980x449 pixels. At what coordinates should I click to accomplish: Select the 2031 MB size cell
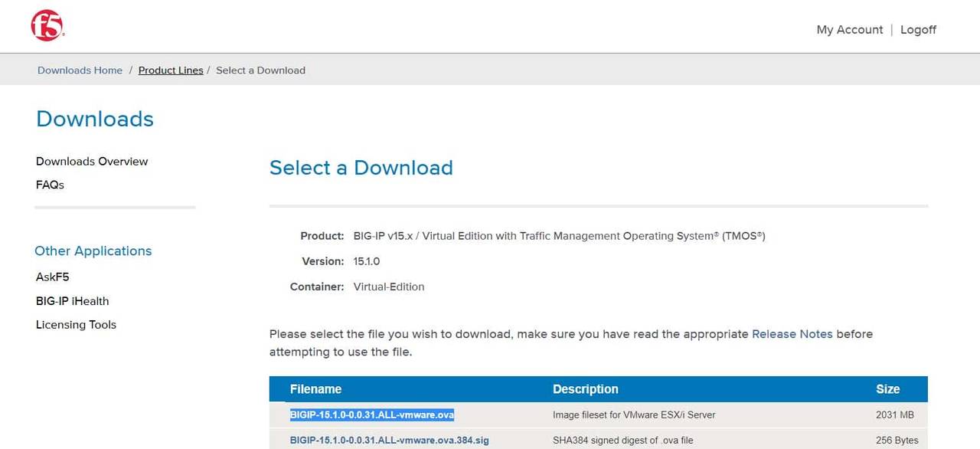point(895,415)
